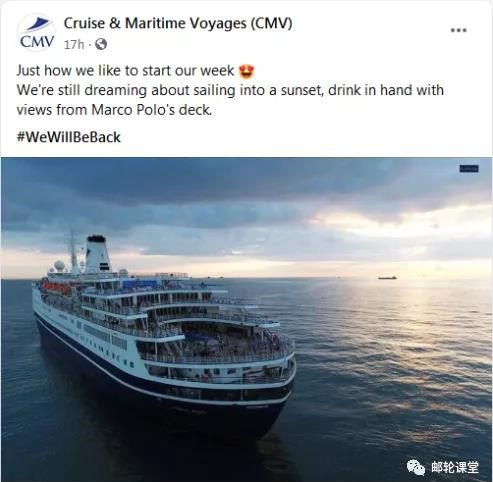Click the globe public-audience icon
This screenshot has width=493, height=482.
click(101, 44)
